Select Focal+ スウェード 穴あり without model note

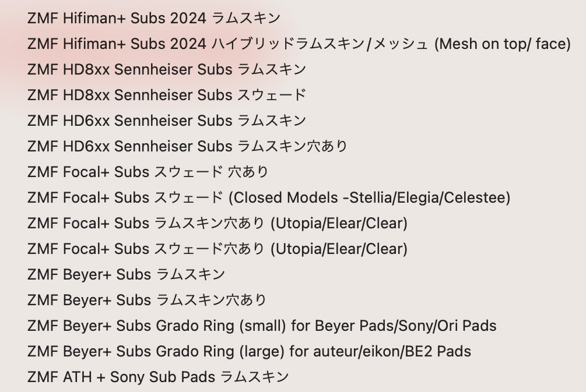click(x=148, y=172)
